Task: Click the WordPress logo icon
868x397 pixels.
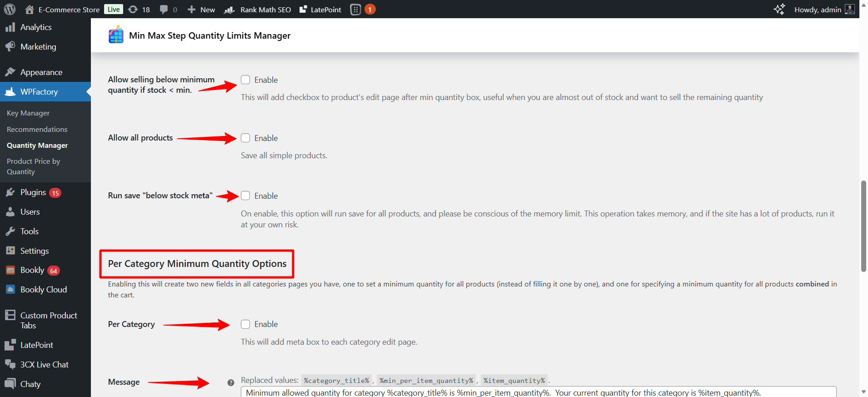Action: point(10,9)
